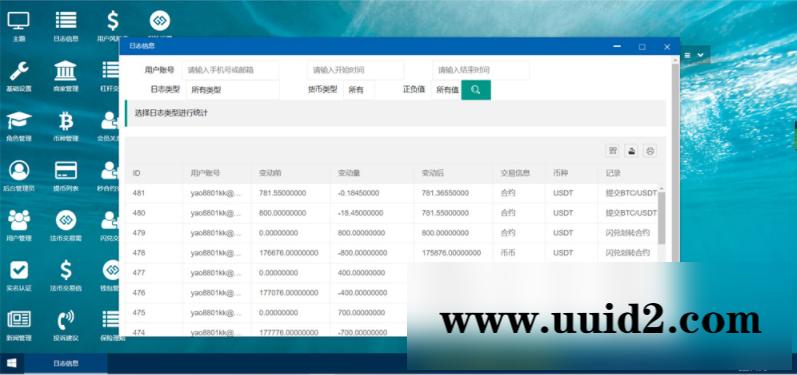Select the row ID cell 476
The width and height of the screenshot is (797, 375).
139,293
